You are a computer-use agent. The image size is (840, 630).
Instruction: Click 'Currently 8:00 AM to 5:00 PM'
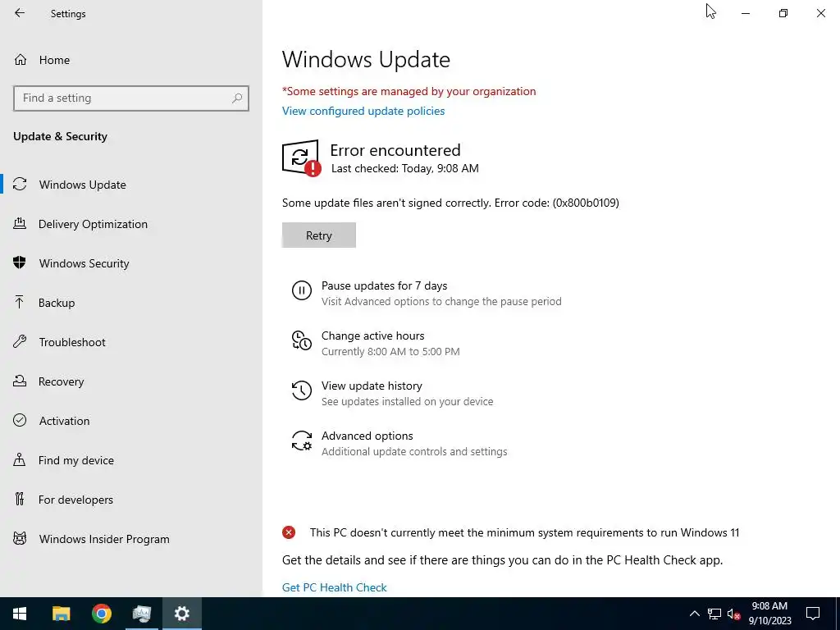390,351
